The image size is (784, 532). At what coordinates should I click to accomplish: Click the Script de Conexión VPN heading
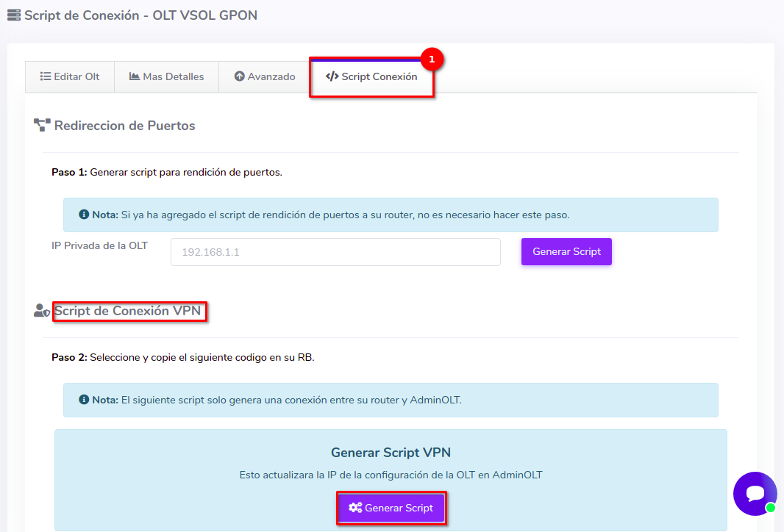pos(127,311)
